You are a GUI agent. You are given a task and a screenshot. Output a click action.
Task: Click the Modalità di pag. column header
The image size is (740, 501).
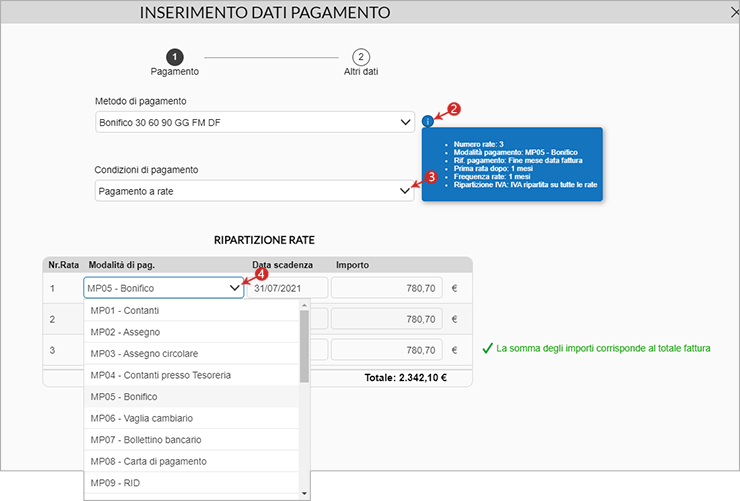coord(122,265)
